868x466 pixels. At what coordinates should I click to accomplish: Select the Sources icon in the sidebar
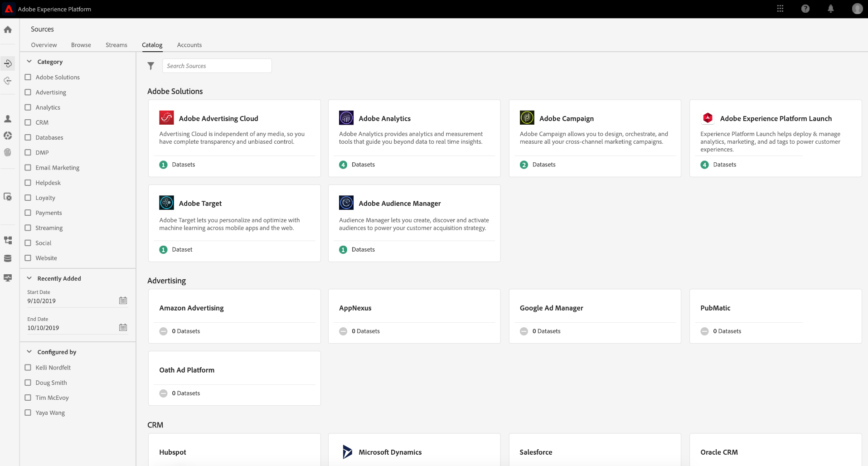tap(8, 63)
